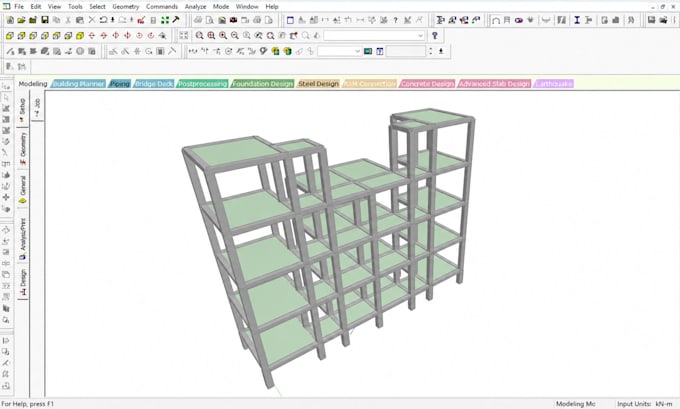Open the small dropdown in third toolbar row
Viewport: 680px width, 409px height.
coord(340,51)
